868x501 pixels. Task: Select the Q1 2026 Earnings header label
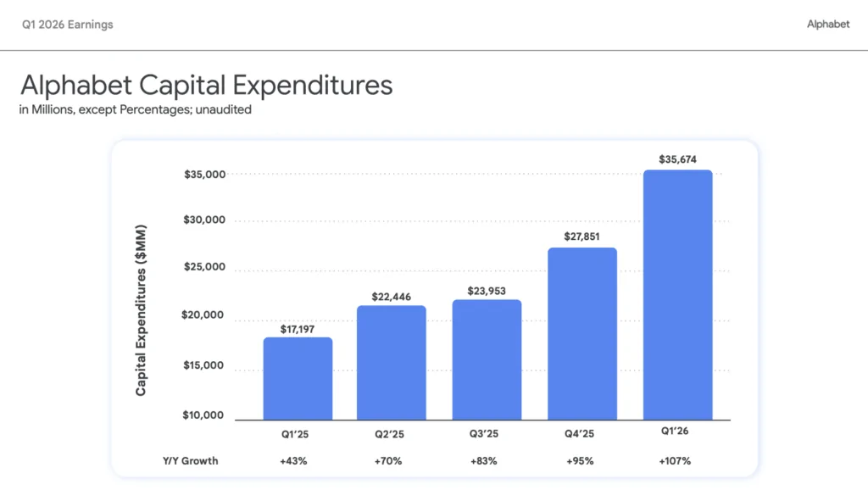click(68, 25)
